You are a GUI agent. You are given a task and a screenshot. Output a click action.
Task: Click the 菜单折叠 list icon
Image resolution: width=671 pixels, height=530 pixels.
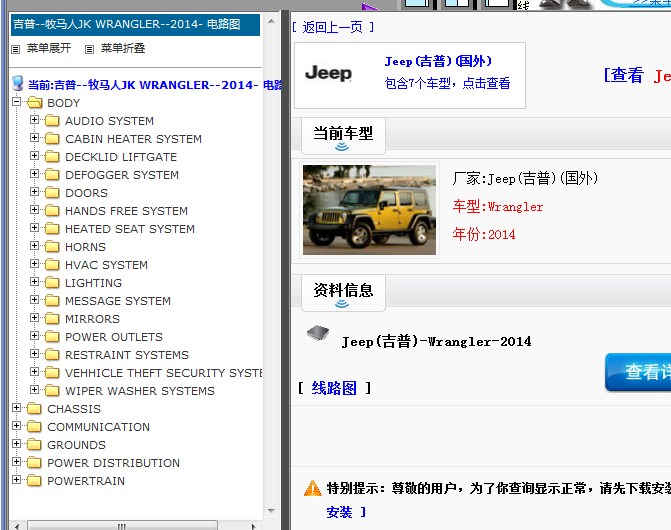click(x=89, y=49)
